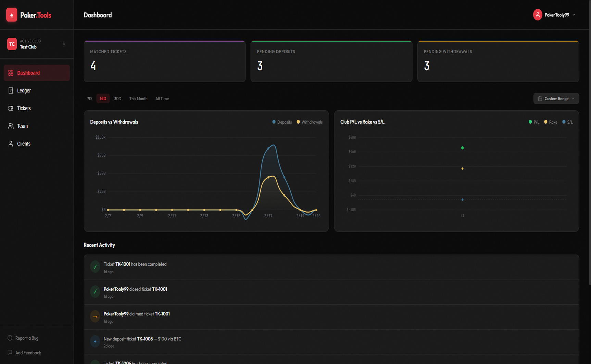This screenshot has width=591, height=364.
Task: Click the Poker.Tools spade logo
Action: (11, 15)
